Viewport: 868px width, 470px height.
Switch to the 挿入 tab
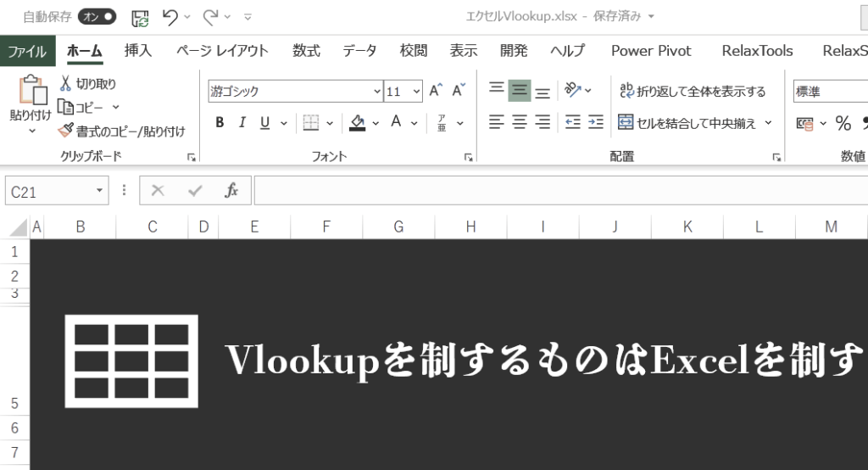138,51
